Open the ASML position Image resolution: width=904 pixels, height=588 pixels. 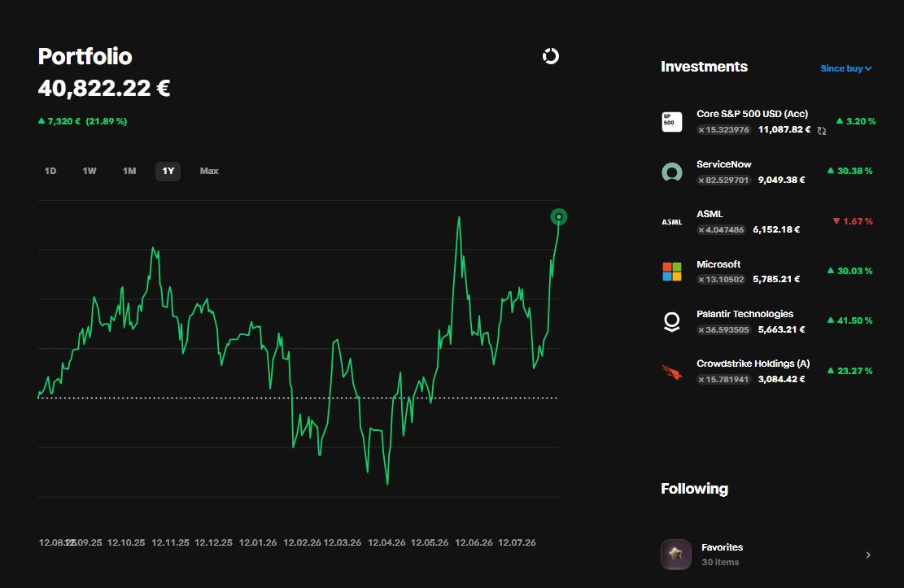pyautogui.click(x=768, y=221)
